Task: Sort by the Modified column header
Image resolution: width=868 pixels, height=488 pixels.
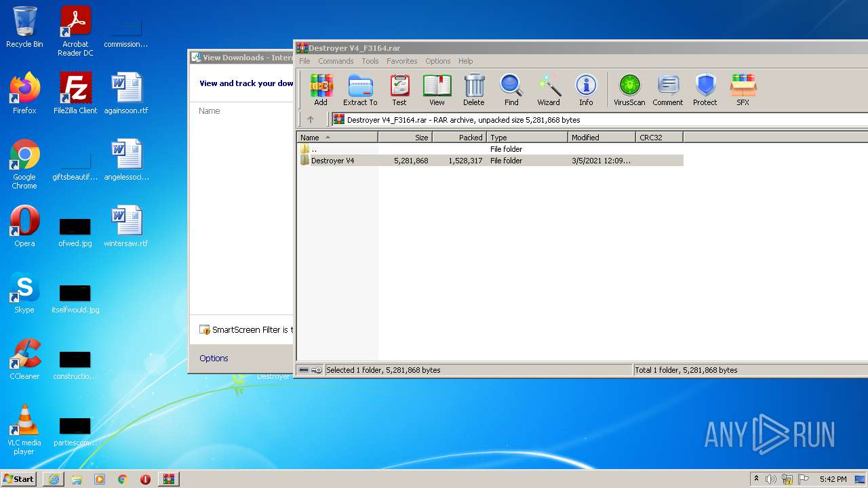Action: 601,137
